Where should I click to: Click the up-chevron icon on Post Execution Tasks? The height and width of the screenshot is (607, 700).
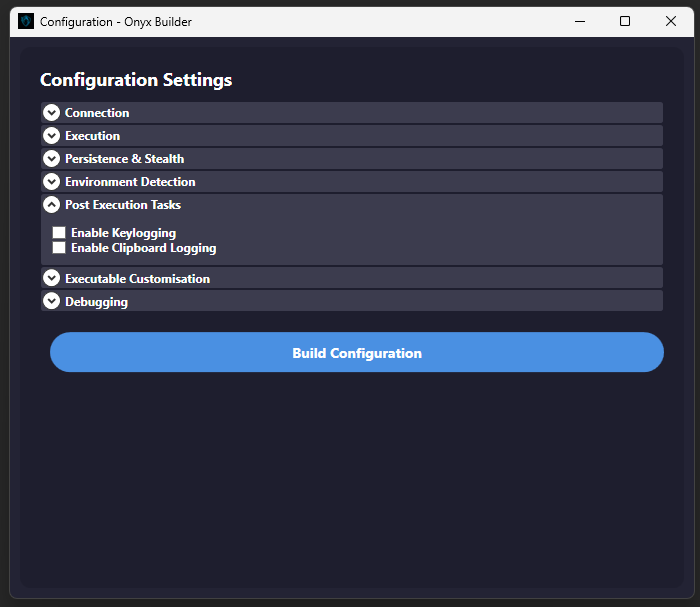click(x=52, y=205)
